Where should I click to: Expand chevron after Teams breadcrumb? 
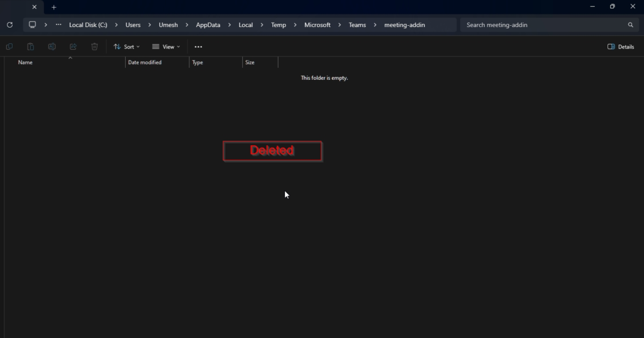point(375,25)
